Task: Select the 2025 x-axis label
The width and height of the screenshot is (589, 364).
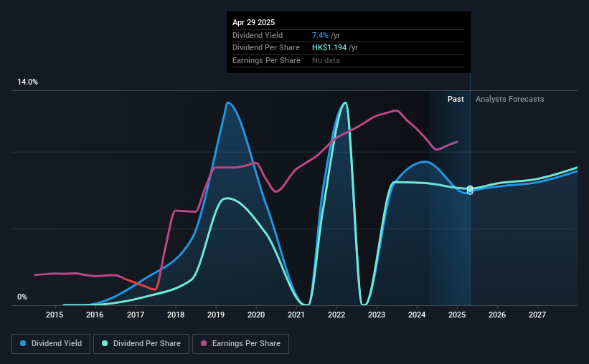Action: (457, 315)
